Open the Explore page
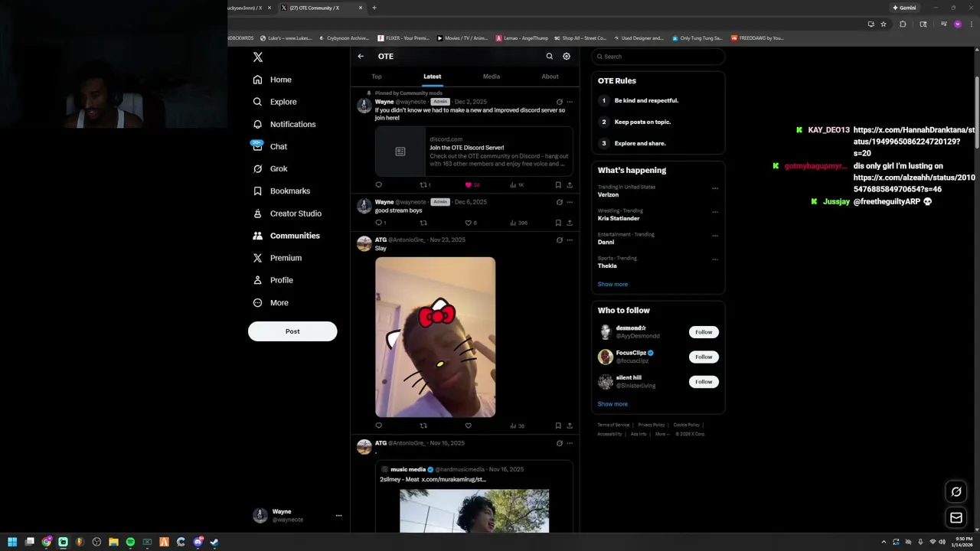This screenshot has height=551, width=980. coord(274,102)
